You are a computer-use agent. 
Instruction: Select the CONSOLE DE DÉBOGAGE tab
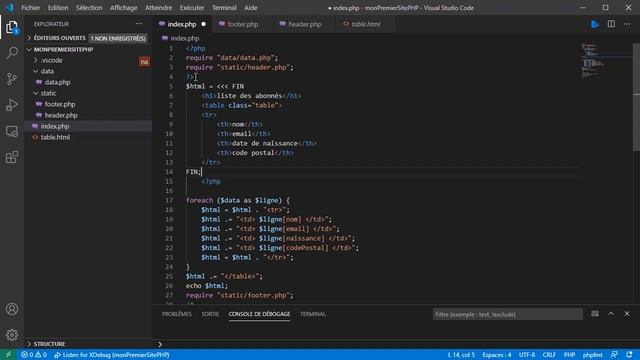[259, 314]
